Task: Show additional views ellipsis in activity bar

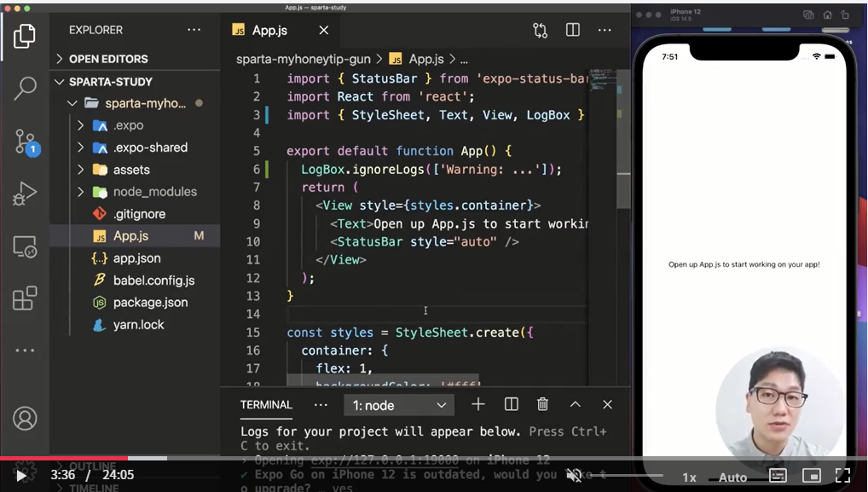Action: 25,350
